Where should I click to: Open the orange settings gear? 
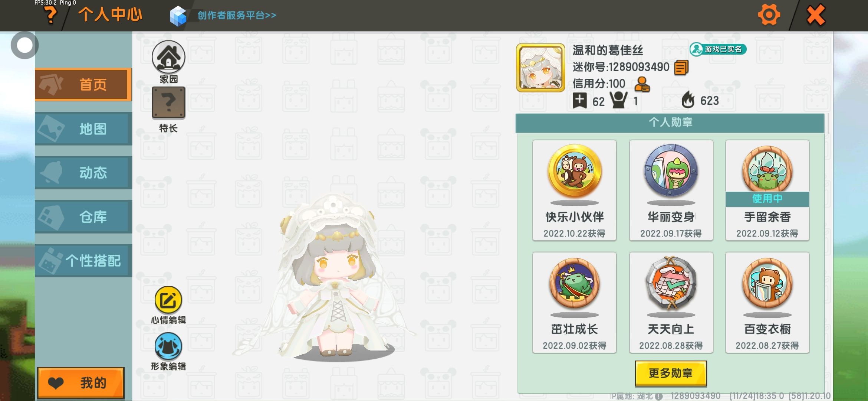[769, 15]
